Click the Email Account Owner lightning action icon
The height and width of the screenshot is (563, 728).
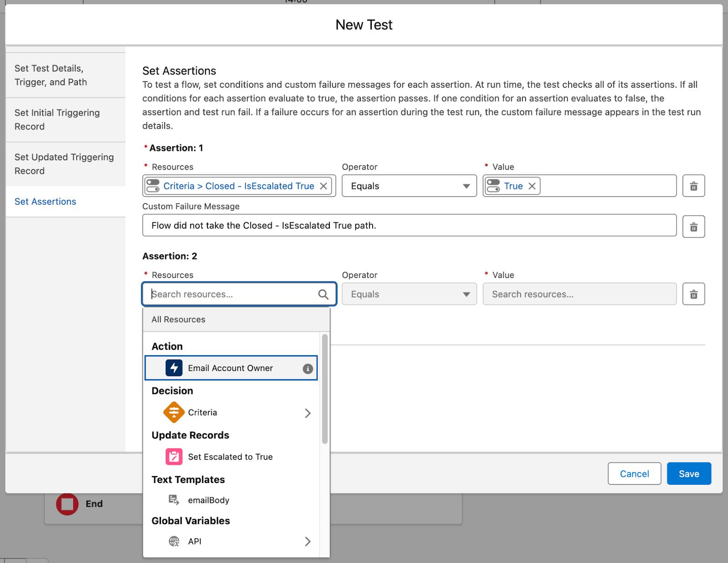pos(174,368)
